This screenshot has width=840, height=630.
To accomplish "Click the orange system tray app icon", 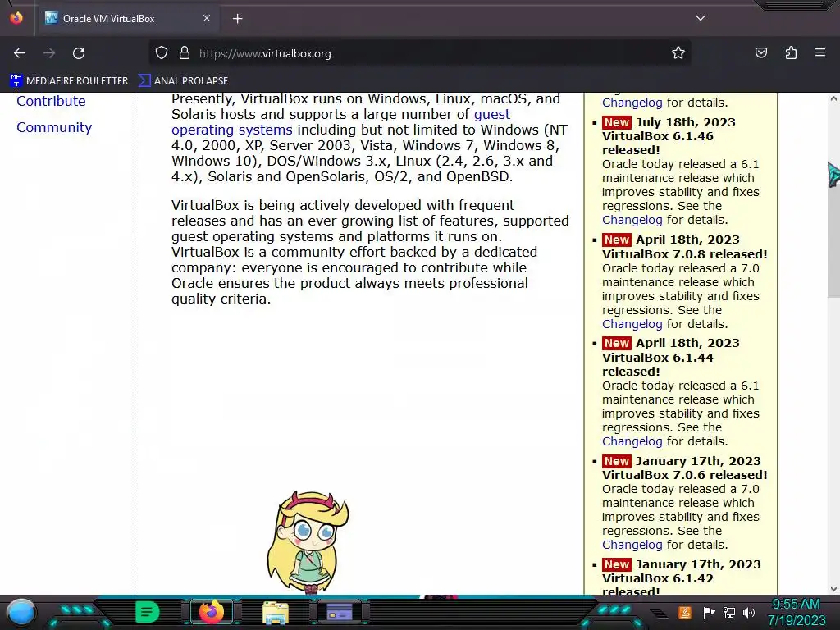I will coord(684,612).
